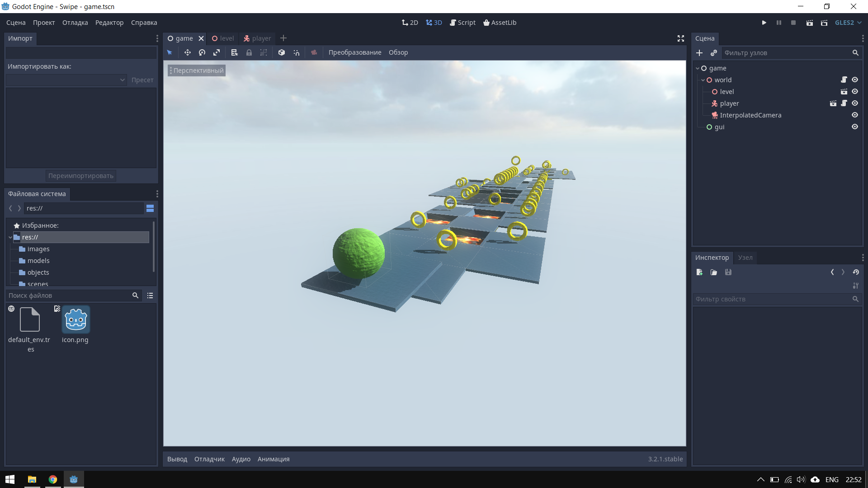Expand the scenes folder
The image size is (868, 488).
37,284
